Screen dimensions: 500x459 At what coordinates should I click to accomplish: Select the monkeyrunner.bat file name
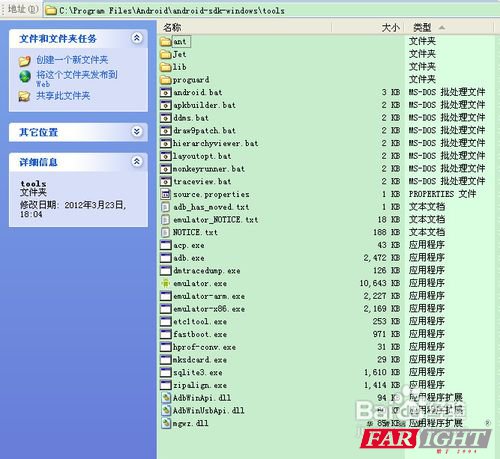tap(209, 169)
